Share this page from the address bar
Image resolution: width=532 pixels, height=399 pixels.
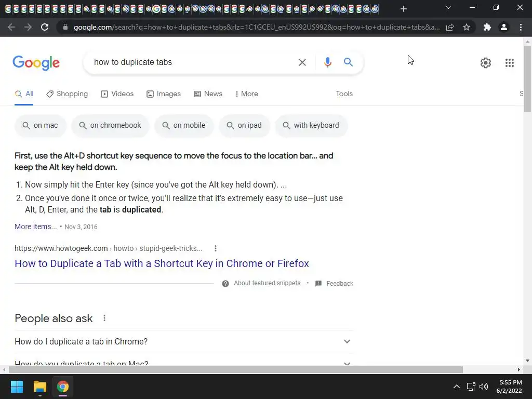coord(450,27)
